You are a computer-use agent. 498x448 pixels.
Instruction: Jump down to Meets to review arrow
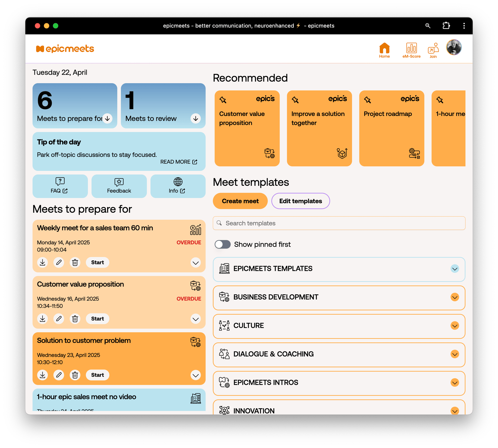coord(195,118)
